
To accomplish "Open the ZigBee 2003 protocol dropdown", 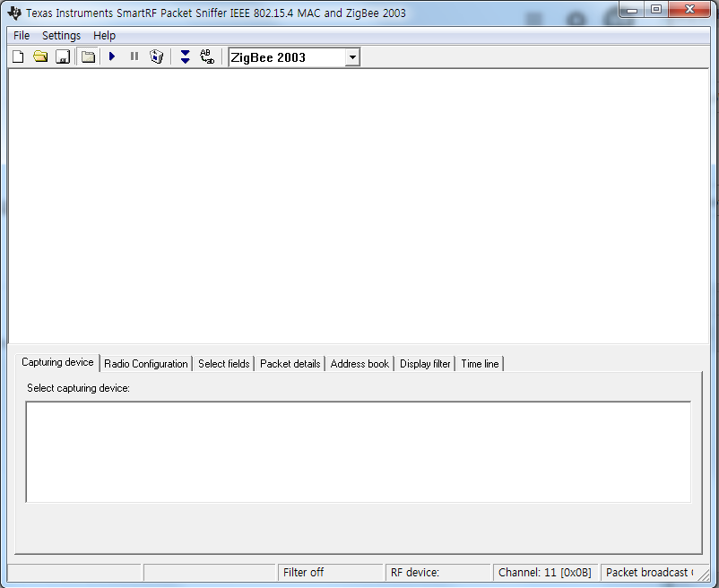I will pyautogui.click(x=352, y=57).
